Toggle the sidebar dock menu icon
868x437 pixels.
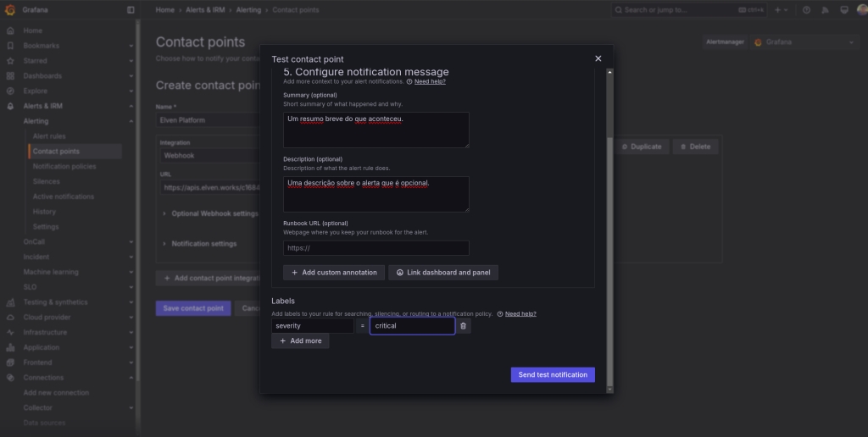coord(131,10)
